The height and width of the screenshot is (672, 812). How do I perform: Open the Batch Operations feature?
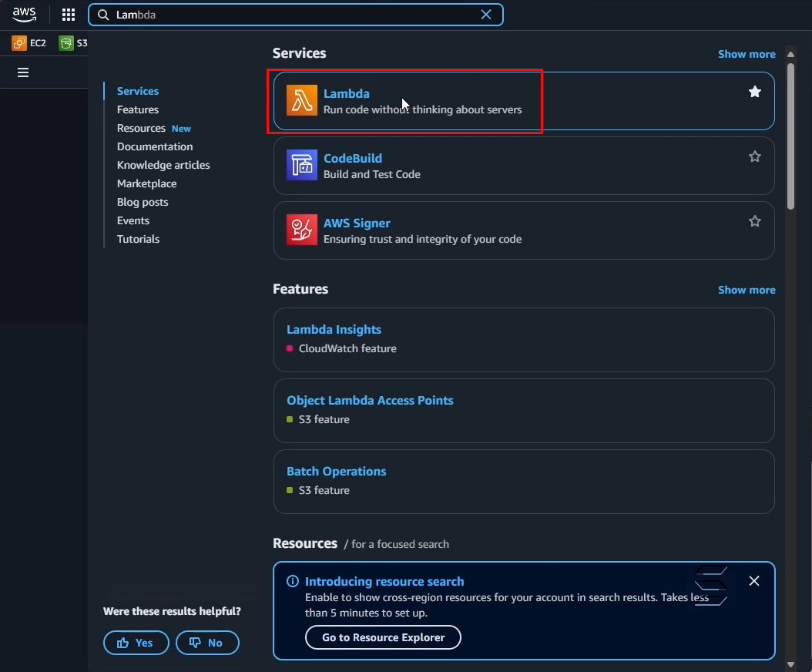[337, 472]
